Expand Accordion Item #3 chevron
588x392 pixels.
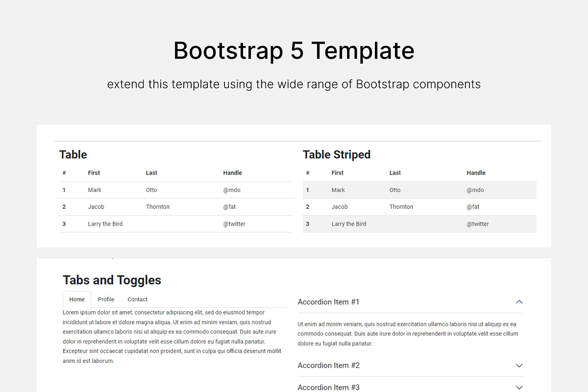(519, 387)
